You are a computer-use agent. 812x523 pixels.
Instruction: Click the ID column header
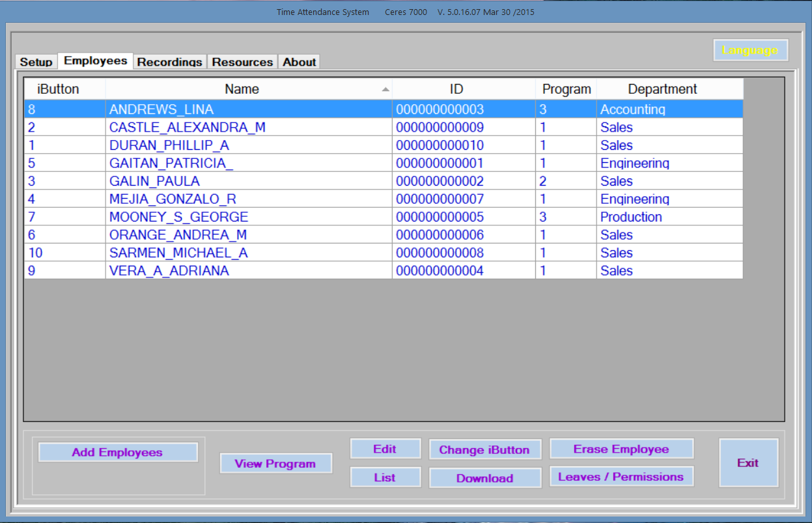tap(464, 89)
